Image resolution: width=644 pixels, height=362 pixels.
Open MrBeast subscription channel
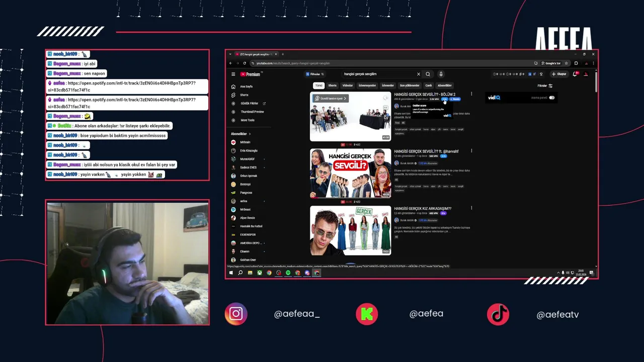click(x=245, y=209)
